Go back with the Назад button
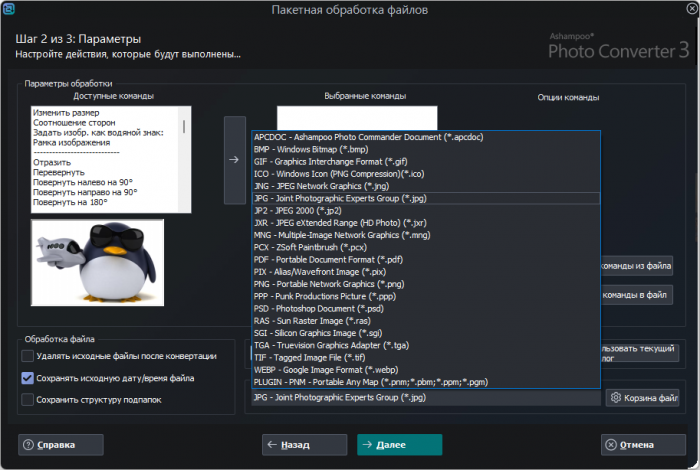 304,445
